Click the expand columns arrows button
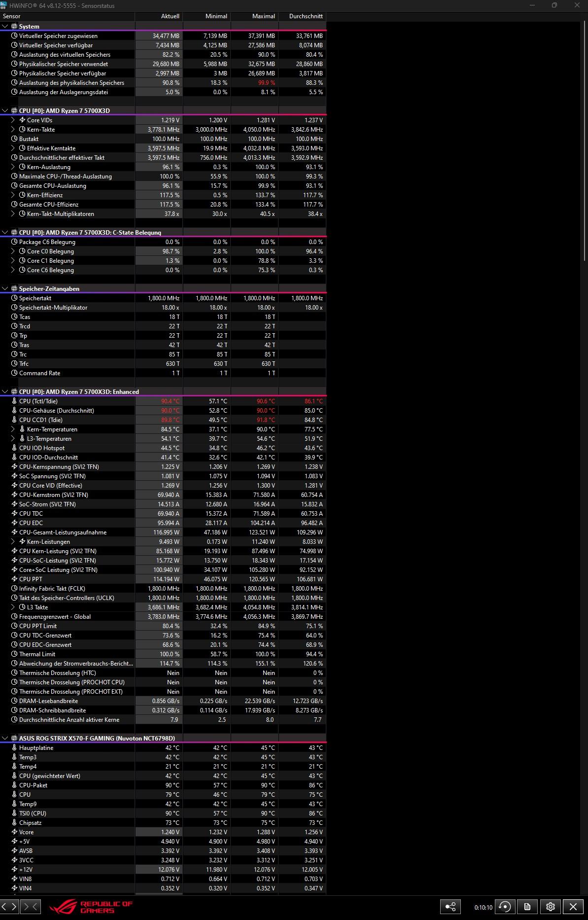588x920 pixels. pyautogui.click(x=10, y=906)
